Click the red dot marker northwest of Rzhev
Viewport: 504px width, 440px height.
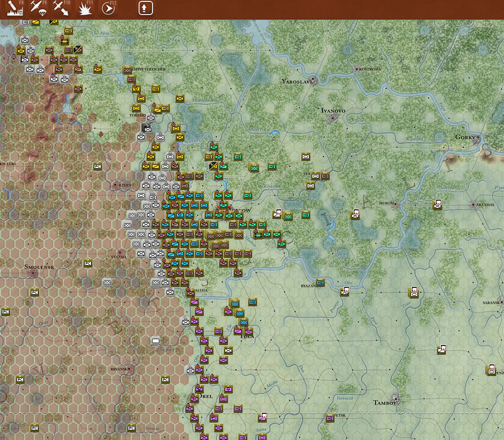(101, 134)
